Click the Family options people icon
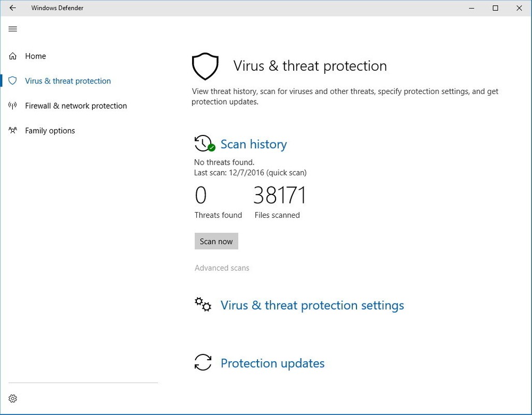532x415 pixels. pos(13,130)
